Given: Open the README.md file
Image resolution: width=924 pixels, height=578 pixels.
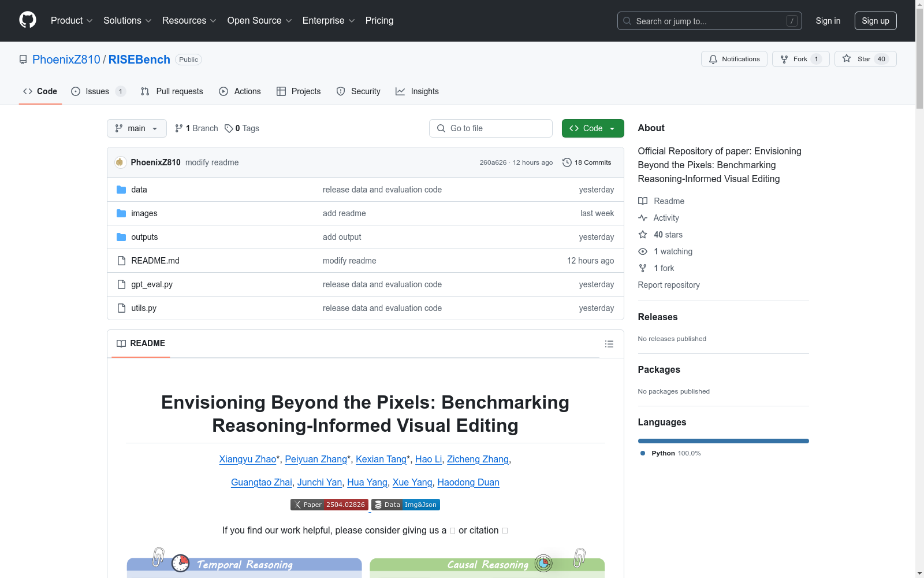Looking at the screenshot, I should click(x=155, y=261).
